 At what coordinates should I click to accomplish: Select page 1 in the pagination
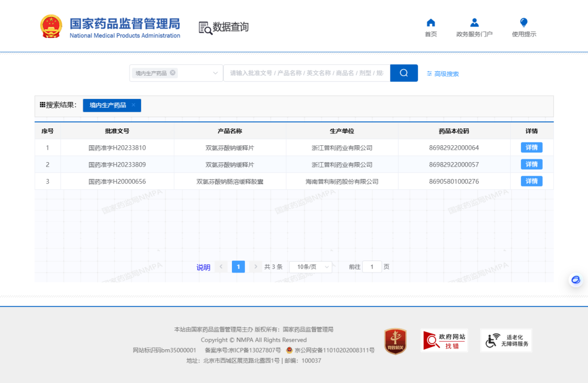[238, 267]
